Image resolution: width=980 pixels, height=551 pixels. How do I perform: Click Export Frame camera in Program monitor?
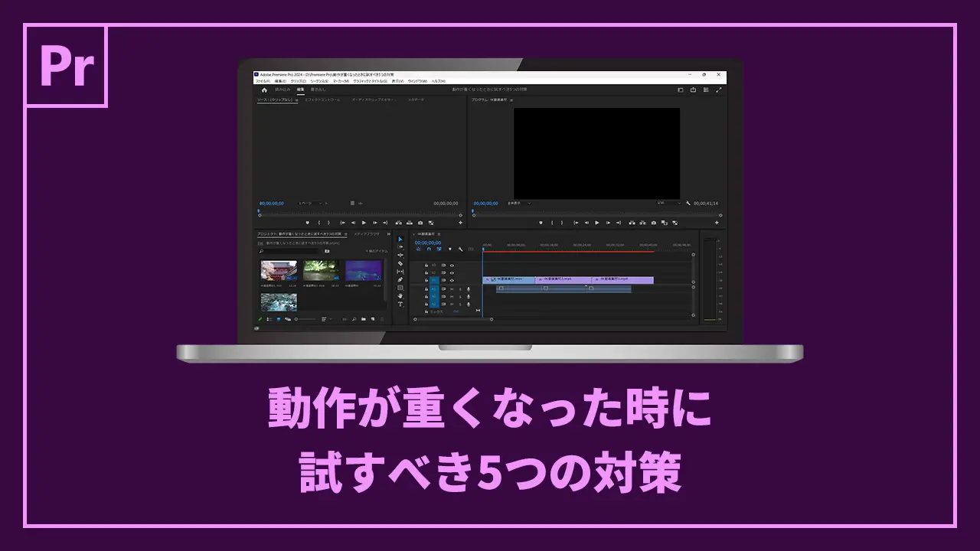[654, 223]
